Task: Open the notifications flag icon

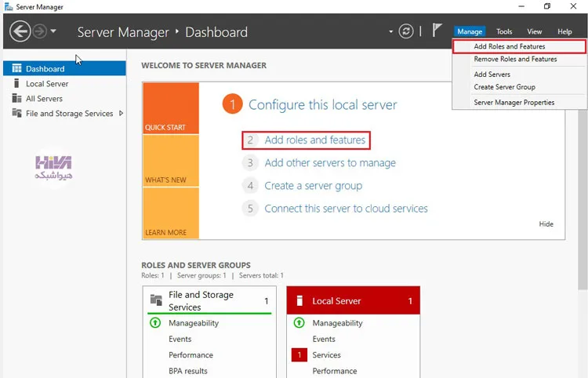Action: point(437,30)
